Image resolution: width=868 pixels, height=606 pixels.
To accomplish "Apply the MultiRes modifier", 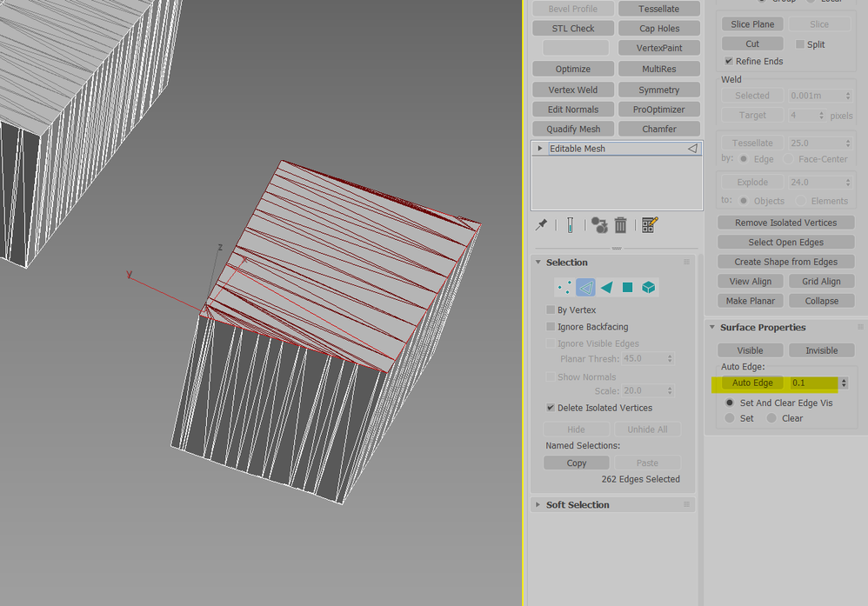I will [x=658, y=69].
